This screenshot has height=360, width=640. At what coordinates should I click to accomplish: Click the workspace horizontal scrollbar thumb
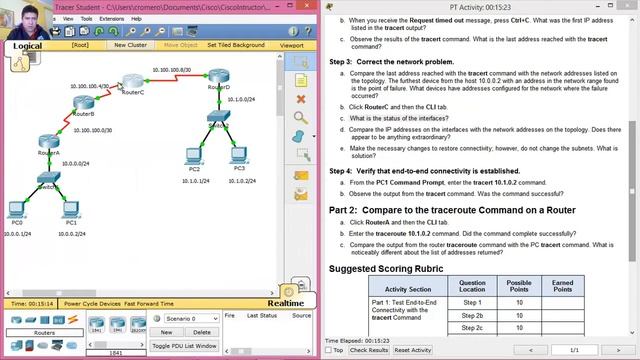[59, 293]
